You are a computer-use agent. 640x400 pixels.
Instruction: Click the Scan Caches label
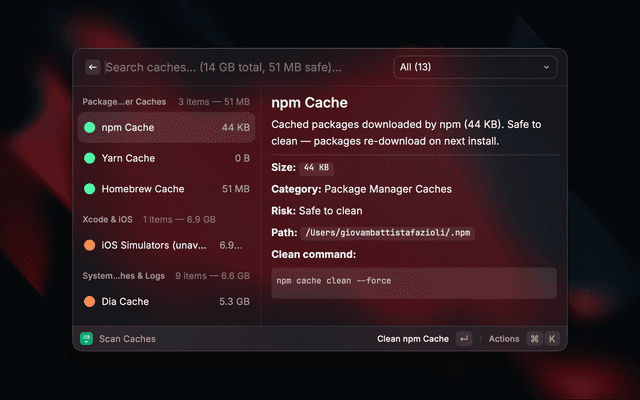127,339
